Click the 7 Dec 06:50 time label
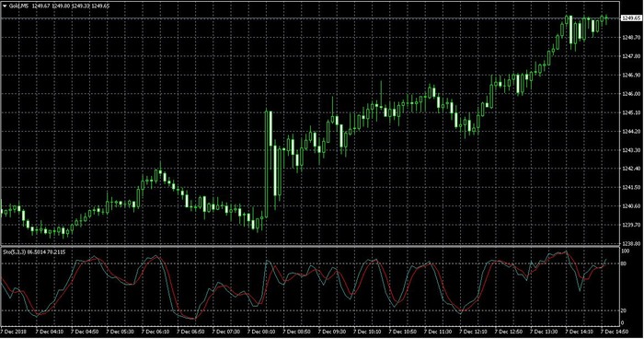The image size is (644, 339). tap(190, 332)
